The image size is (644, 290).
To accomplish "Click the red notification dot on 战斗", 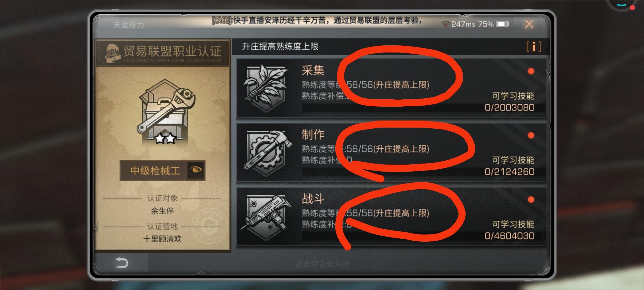I will tap(531, 200).
